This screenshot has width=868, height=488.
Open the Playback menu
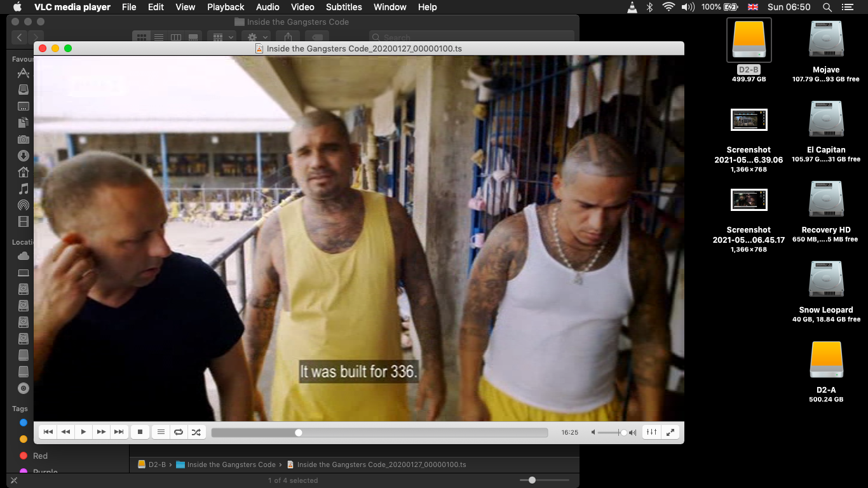(226, 7)
